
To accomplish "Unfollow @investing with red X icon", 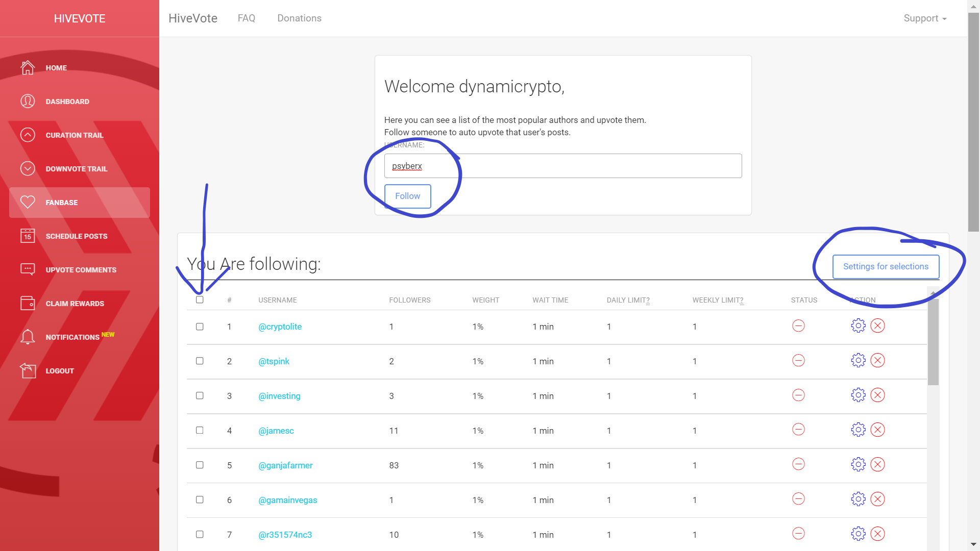I will pyautogui.click(x=877, y=395).
